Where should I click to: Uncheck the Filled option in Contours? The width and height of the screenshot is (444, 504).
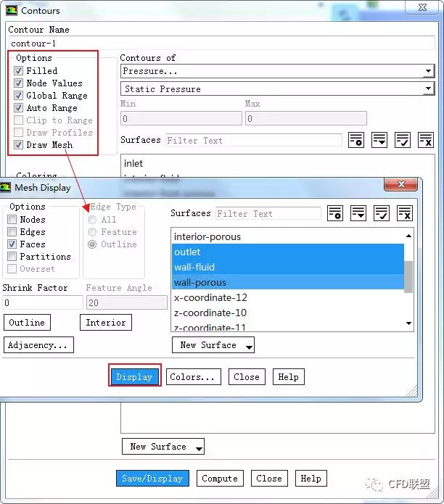point(19,71)
